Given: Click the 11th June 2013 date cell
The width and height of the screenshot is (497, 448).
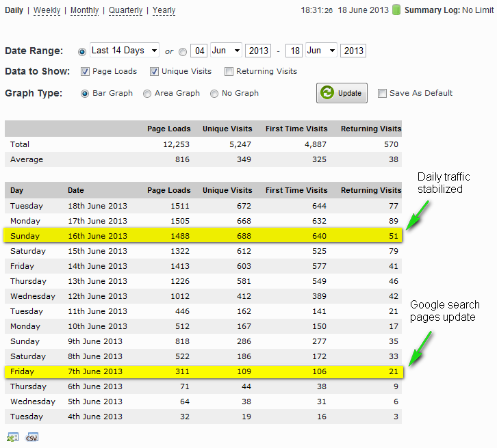Looking at the screenshot, I should [x=97, y=311].
